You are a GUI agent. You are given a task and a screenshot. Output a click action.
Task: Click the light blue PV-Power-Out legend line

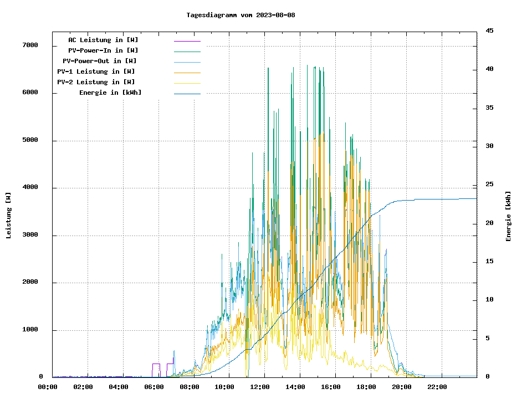click(x=187, y=62)
